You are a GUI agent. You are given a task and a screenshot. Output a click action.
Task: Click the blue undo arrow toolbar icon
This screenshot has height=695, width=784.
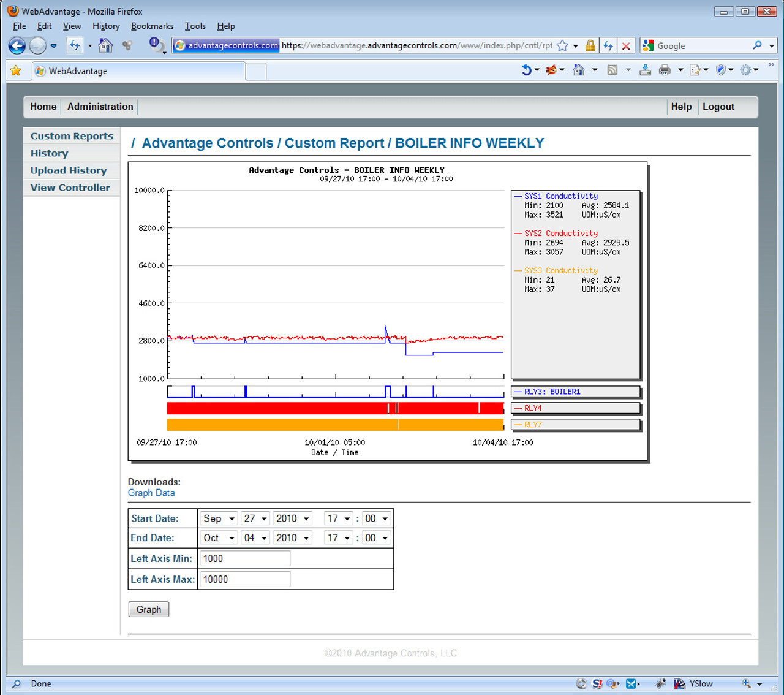tap(527, 70)
